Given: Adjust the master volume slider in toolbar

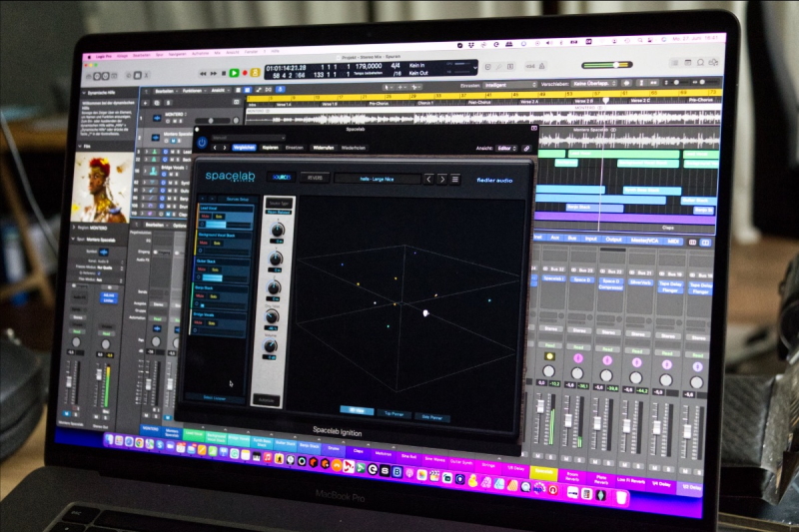Looking at the screenshot, I should tap(606, 65).
